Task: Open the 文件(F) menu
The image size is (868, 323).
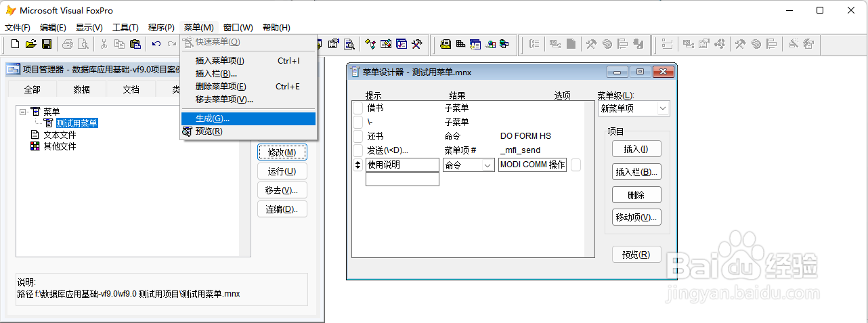Action: click(17, 28)
